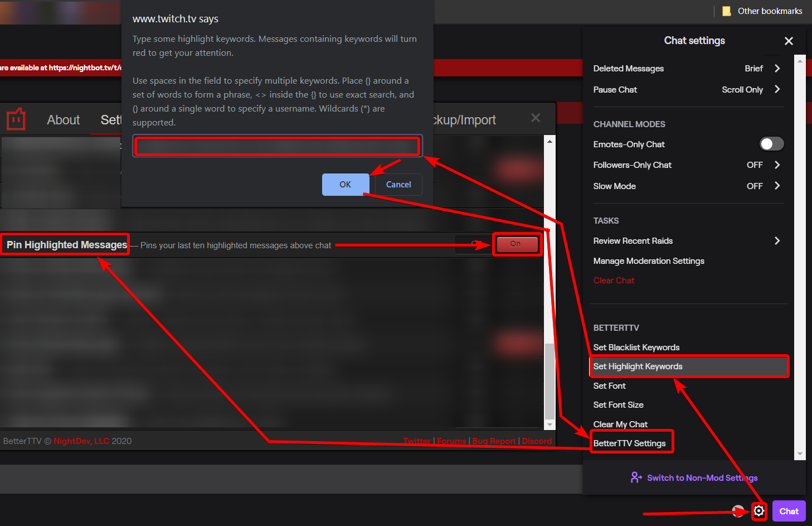Close the Chat settings panel
812x526 pixels.
(789, 41)
